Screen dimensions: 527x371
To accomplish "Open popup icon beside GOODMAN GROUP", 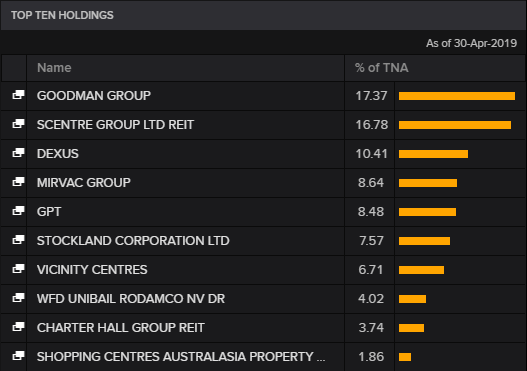I will tap(18, 95).
